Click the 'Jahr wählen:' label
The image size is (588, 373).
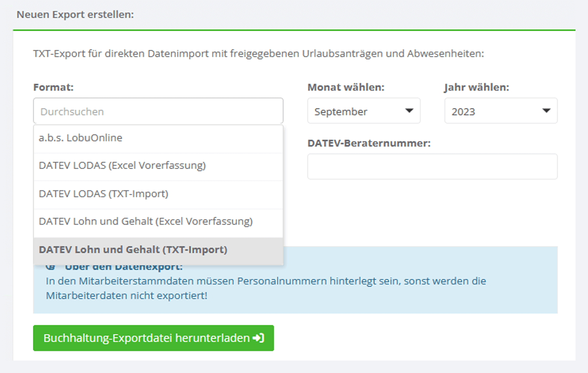point(477,87)
